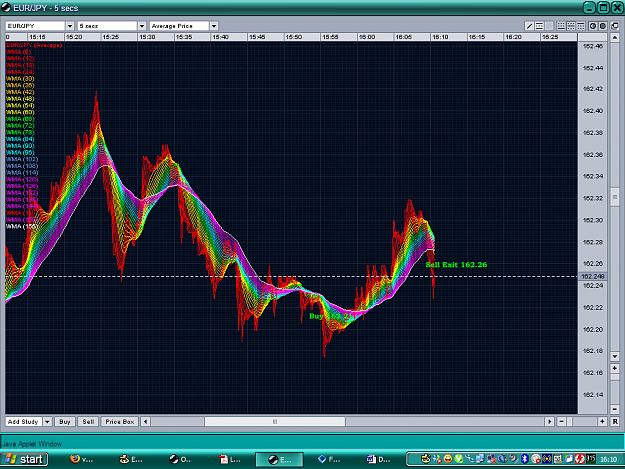This screenshot has height=469, width=625.
Task: Click the active 'E...' chart taskbar item
Action: coord(279,459)
